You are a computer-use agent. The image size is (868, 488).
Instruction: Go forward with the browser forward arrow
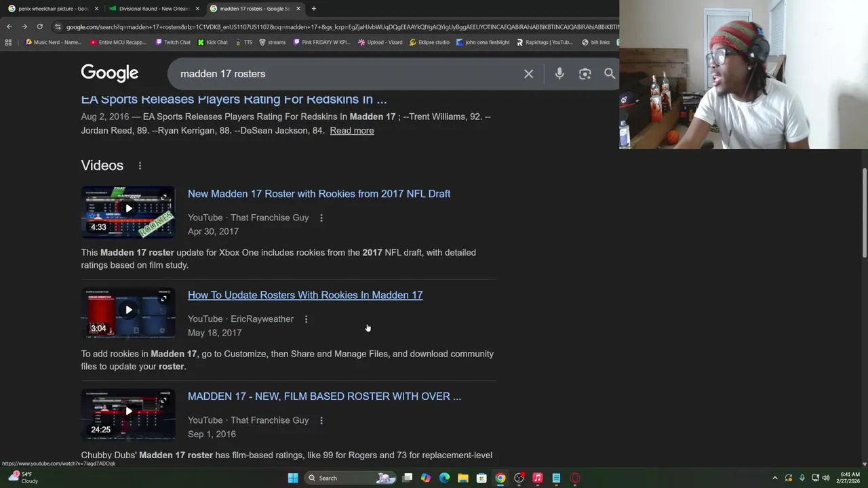[x=24, y=26]
